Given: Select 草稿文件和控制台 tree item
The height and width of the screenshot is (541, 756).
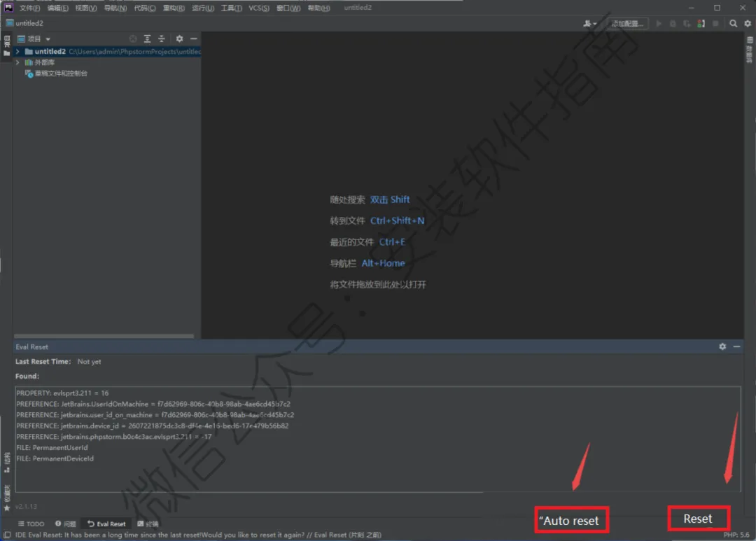Looking at the screenshot, I should click(x=57, y=73).
